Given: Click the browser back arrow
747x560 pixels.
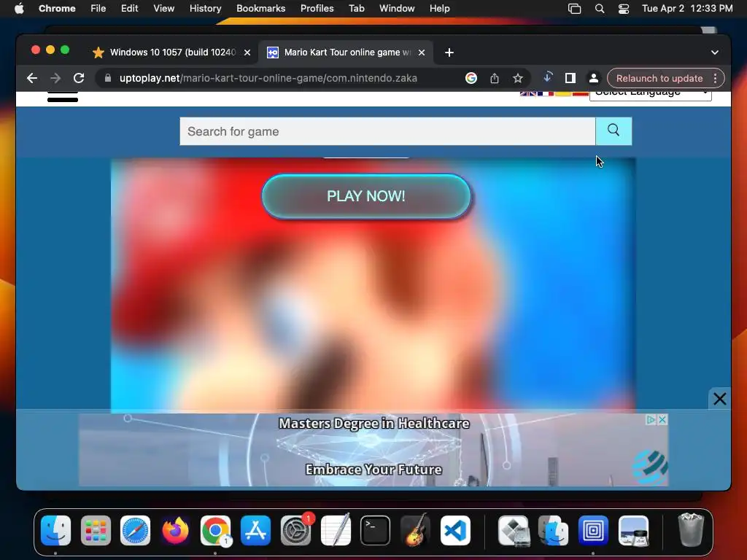Looking at the screenshot, I should [x=32, y=78].
